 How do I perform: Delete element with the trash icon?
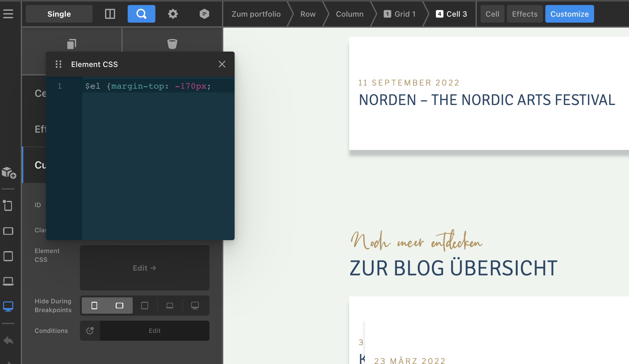tap(172, 44)
